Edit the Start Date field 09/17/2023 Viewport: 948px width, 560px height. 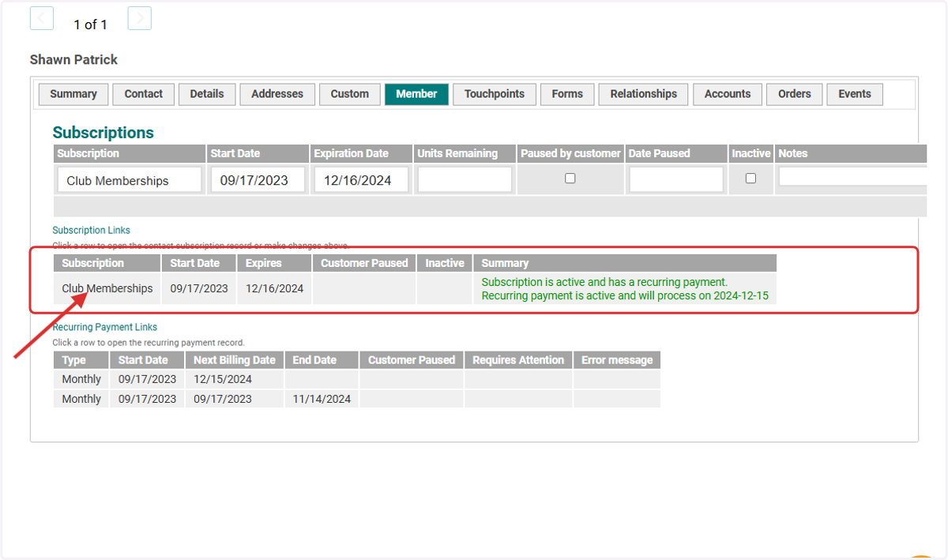coord(258,180)
